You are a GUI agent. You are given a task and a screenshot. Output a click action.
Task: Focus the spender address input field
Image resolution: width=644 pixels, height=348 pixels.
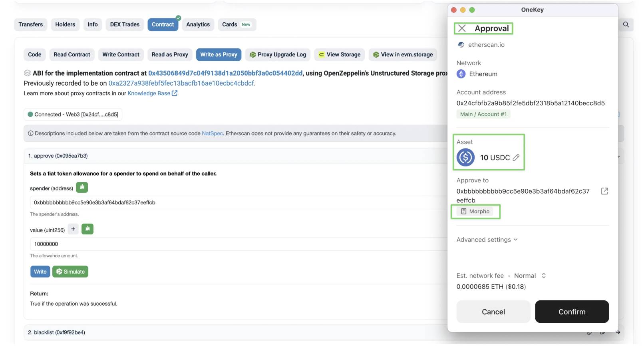pos(239,202)
